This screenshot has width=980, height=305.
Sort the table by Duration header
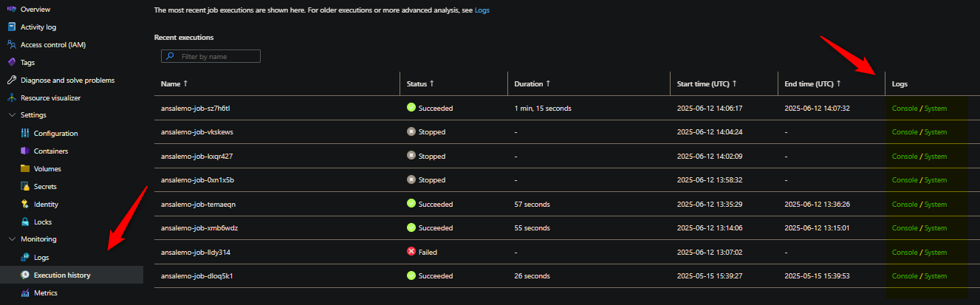pos(532,83)
